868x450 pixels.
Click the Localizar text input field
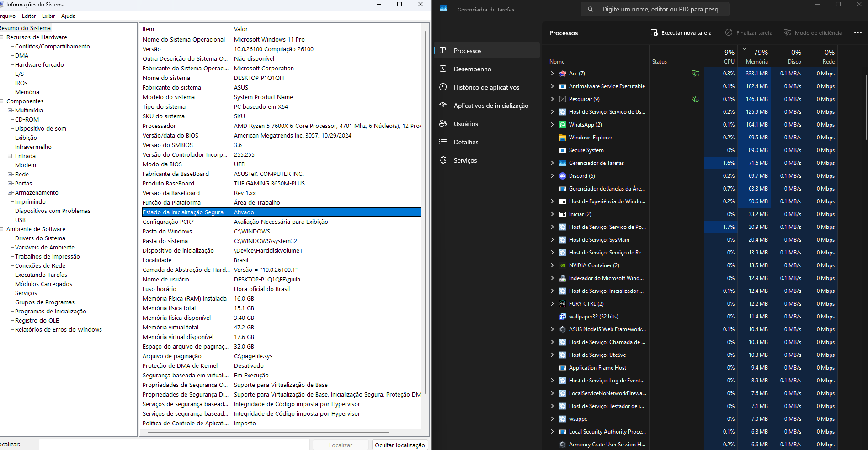(x=174, y=445)
